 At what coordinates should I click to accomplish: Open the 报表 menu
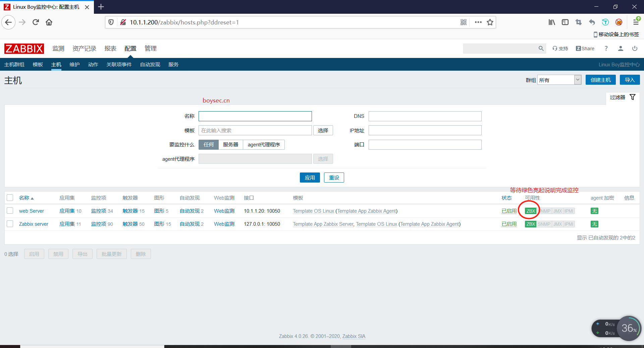[110, 49]
